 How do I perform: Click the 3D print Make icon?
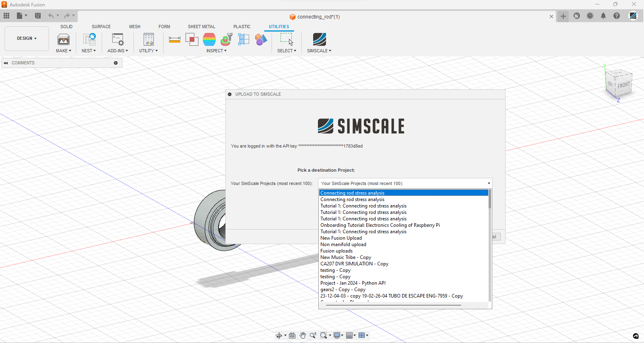point(64,39)
